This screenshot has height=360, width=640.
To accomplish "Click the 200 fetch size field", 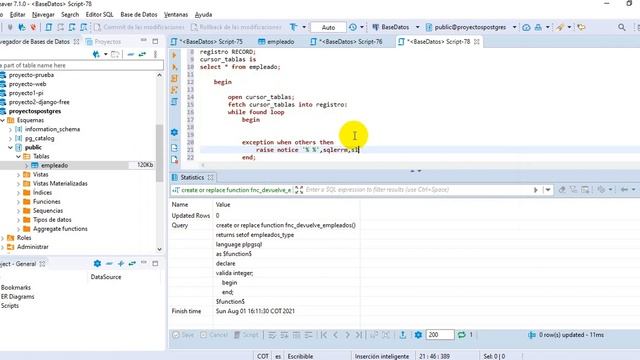I will 440,335.
